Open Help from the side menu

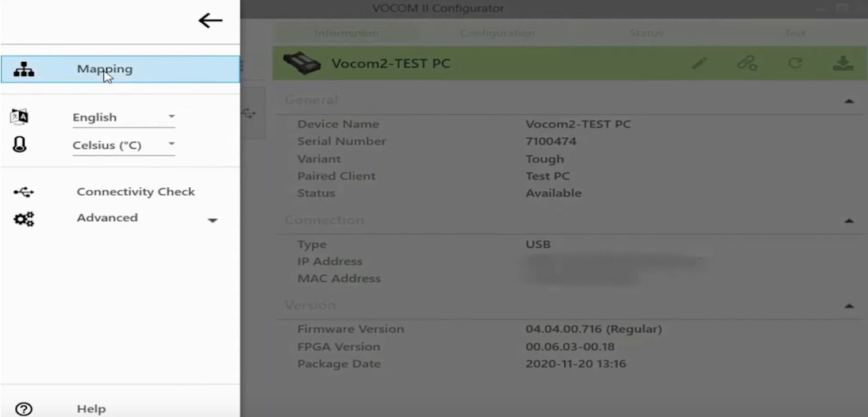pyautogui.click(x=91, y=409)
